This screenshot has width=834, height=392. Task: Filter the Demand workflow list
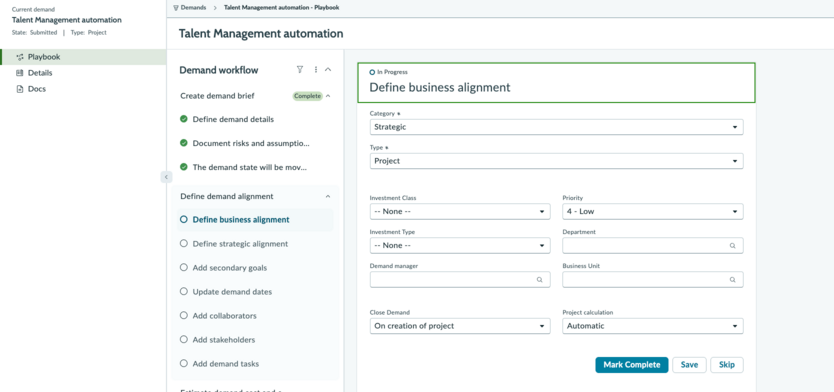tap(299, 70)
